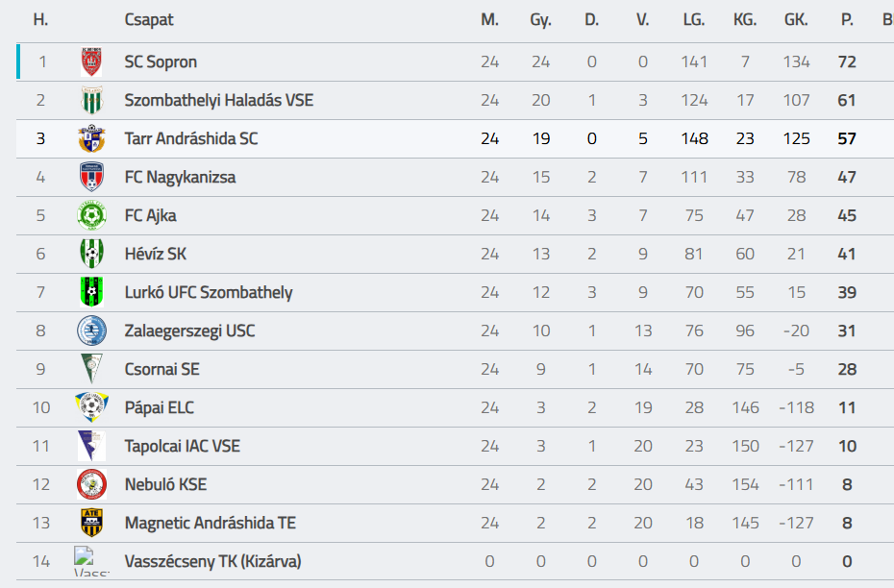
Task: Select the Tapolcai IAC VSE pennant icon
Action: coord(91,446)
